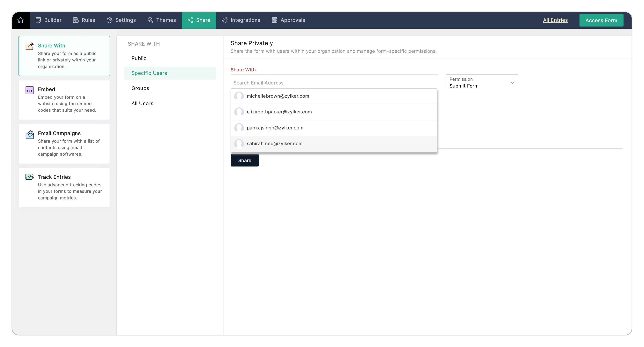The image size is (644, 347).
Task: Open the Approvals tab
Action: tap(288, 20)
